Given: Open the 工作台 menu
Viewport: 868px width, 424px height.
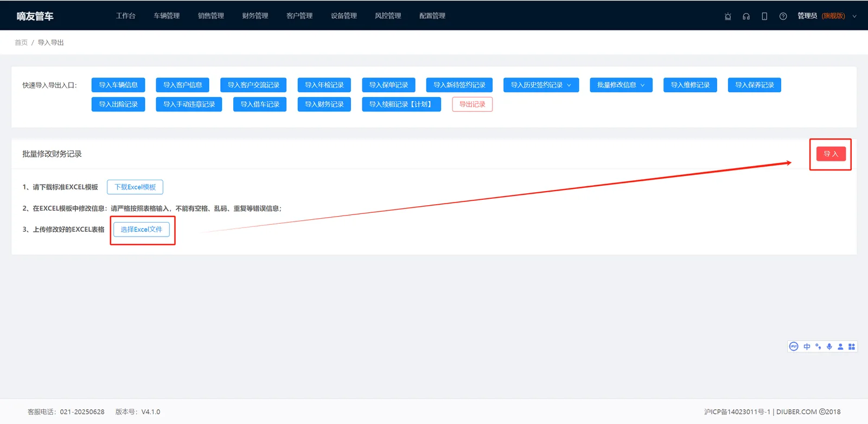Looking at the screenshot, I should 125,16.
